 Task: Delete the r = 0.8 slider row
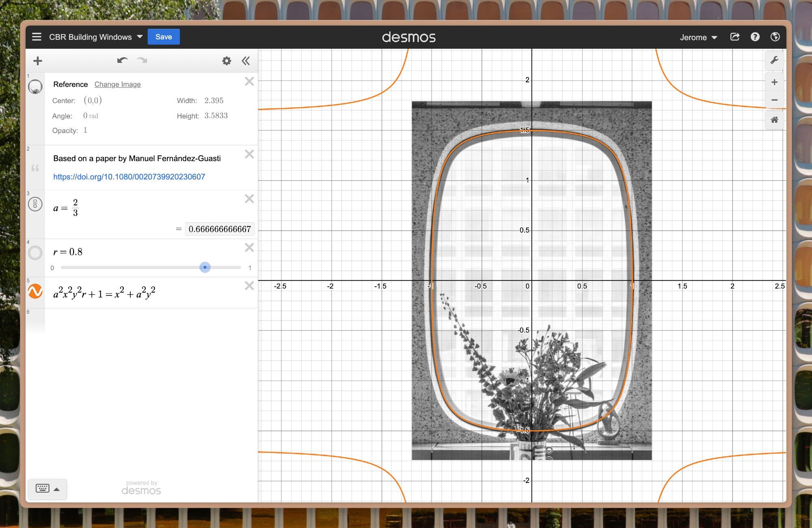[249, 248]
